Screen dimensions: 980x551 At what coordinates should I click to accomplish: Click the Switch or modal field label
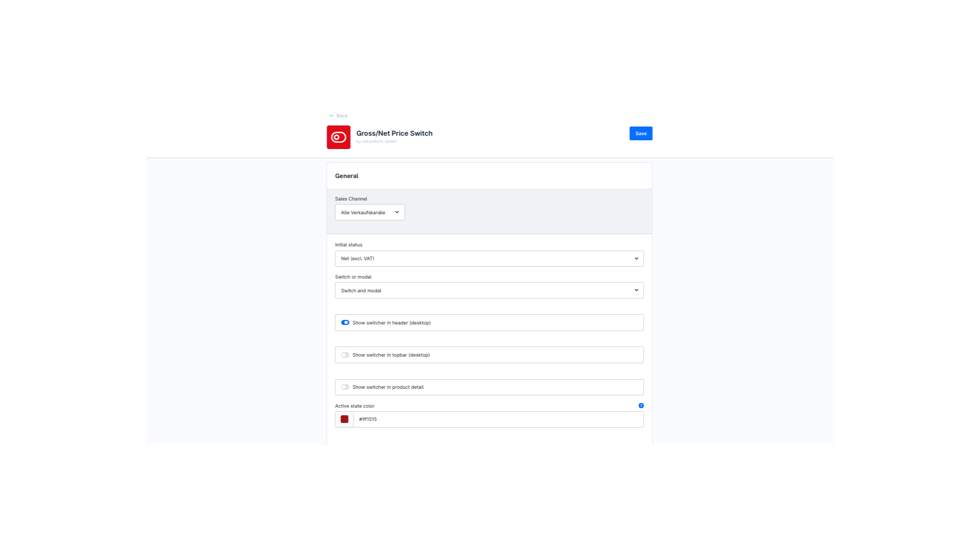pyautogui.click(x=353, y=277)
